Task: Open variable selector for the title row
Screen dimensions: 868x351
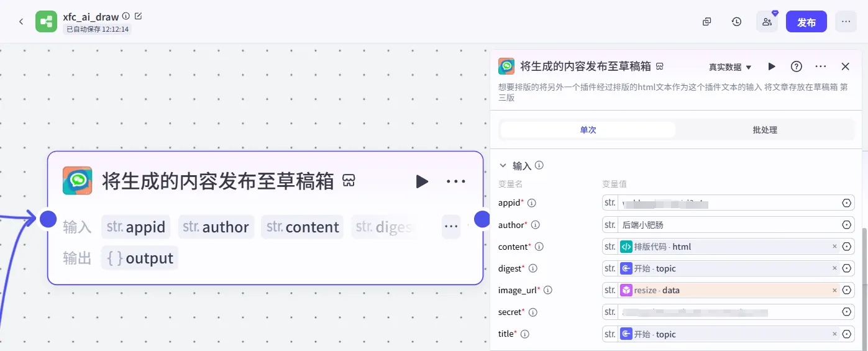Action: (x=846, y=334)
